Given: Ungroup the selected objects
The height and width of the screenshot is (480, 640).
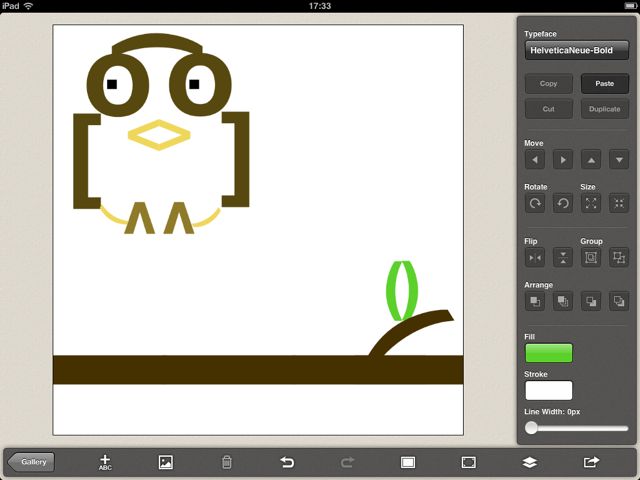Looking at the screenshot, I should click(x=619, y=258).
